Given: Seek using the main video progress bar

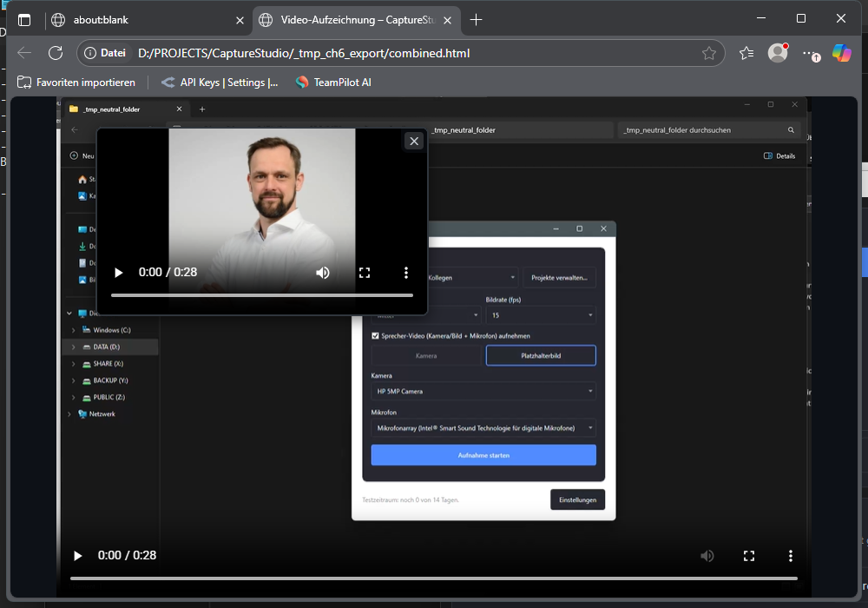Looking at the screenshot, I should click(433, 578).
